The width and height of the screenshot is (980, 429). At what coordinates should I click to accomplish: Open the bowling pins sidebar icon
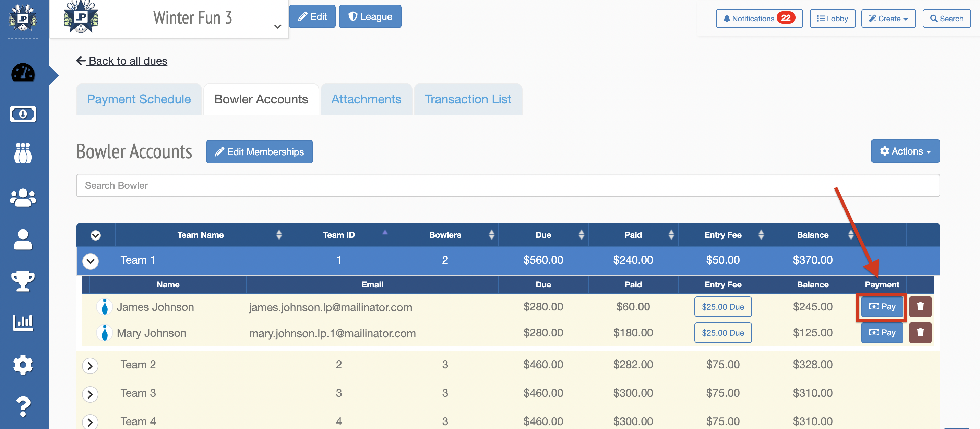23,153
